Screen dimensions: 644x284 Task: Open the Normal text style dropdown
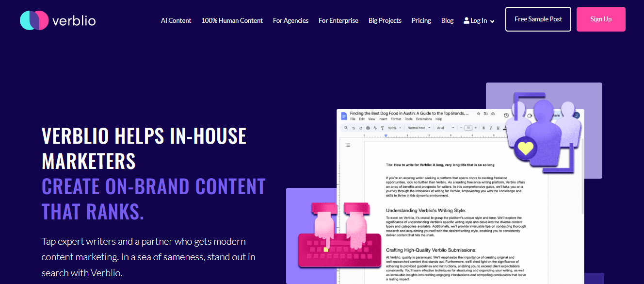point(419,128)
